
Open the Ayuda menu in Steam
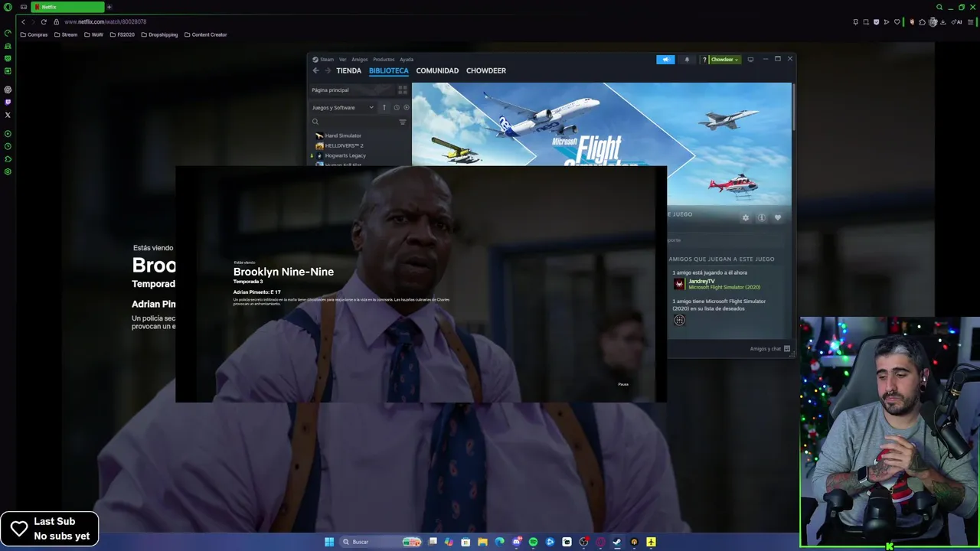(407, 60)
